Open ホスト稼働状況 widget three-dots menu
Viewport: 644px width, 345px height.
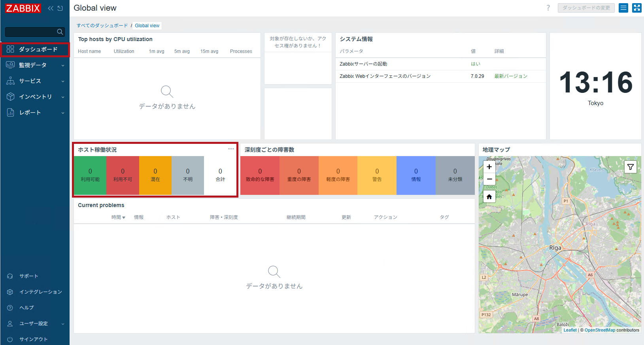[231, 149]
